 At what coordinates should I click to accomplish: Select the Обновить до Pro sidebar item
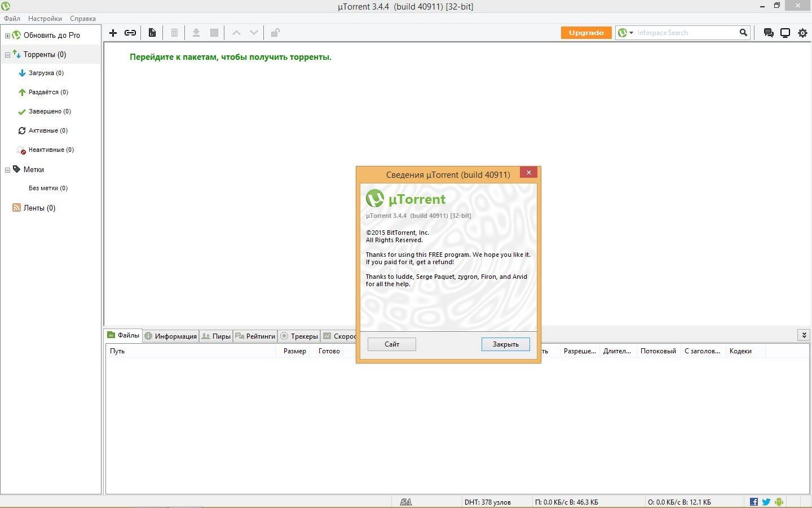tap(51, 35)
